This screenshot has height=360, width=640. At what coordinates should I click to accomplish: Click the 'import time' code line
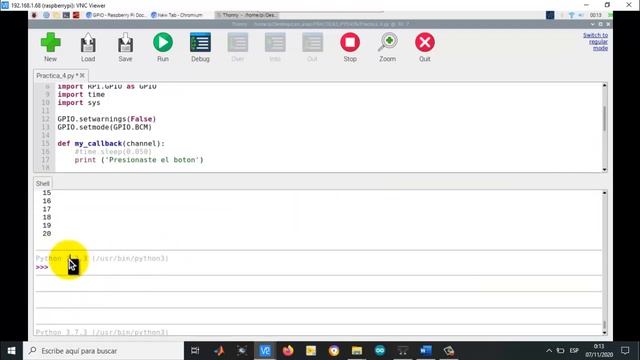[x=81, y=94]
